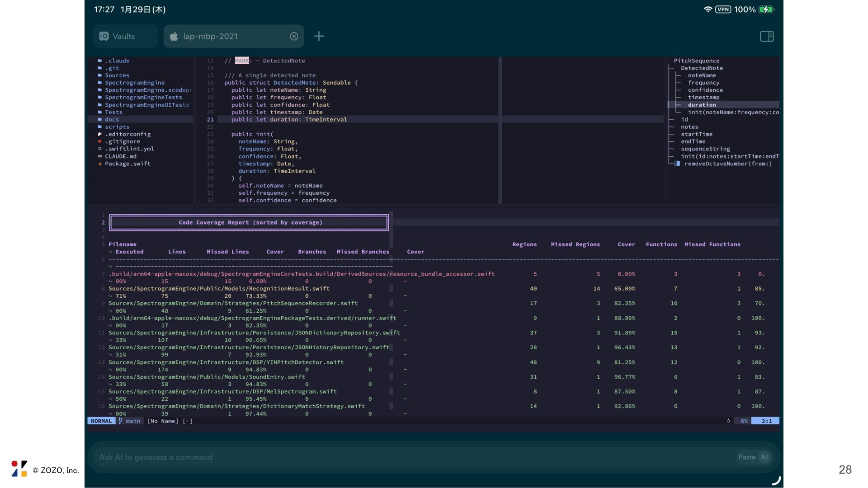Viewport: 868px width, 488px height.
Task: Expand the SpectrogramEngineTests folder
Action: tap(143, 98)
